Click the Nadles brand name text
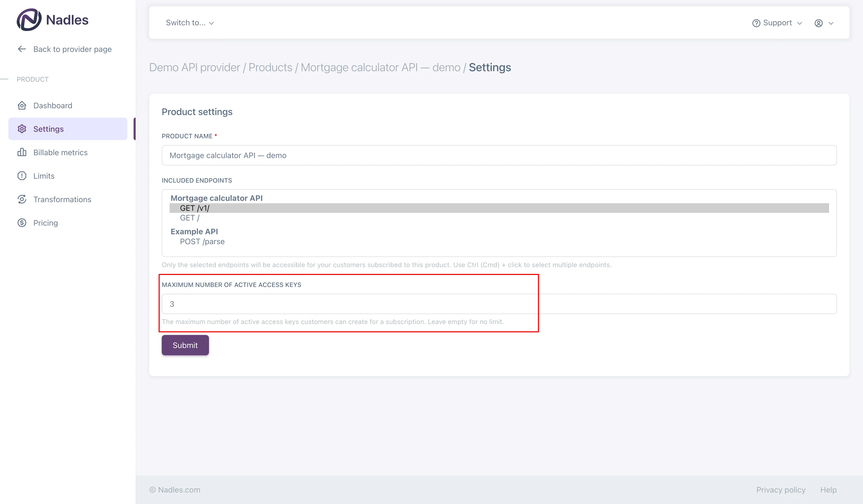The image size is (863, 504). [x=67, y=20]
